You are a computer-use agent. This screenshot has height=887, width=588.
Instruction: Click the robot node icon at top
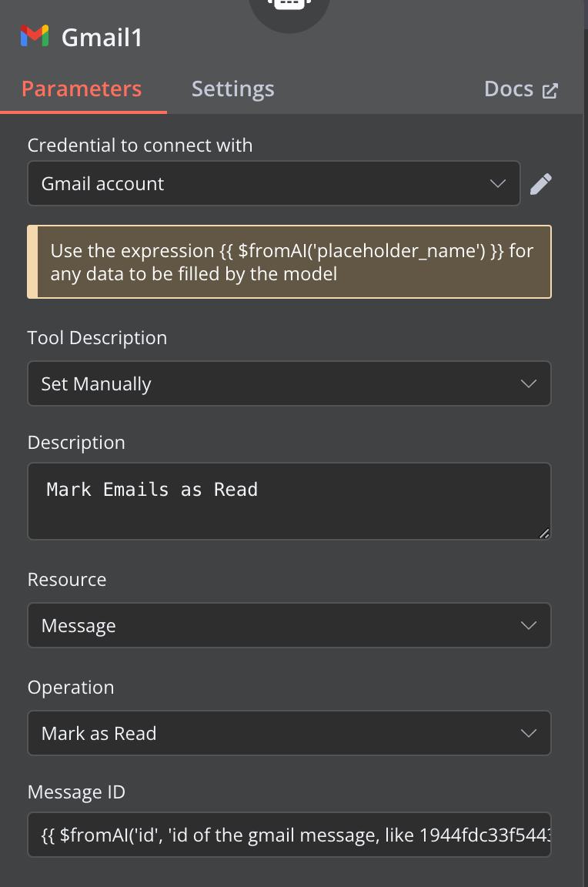pyautogui.click(x=289, y=7)
